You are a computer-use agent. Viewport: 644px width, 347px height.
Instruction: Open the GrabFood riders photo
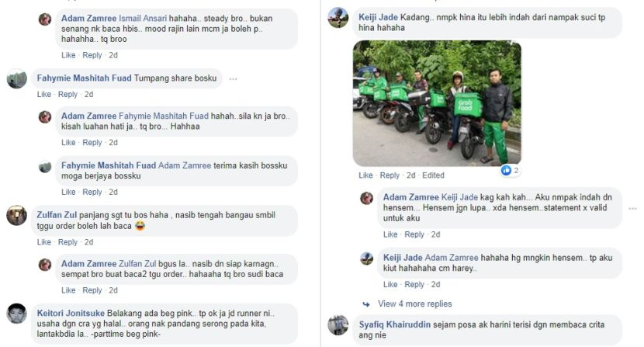(437, 103)
